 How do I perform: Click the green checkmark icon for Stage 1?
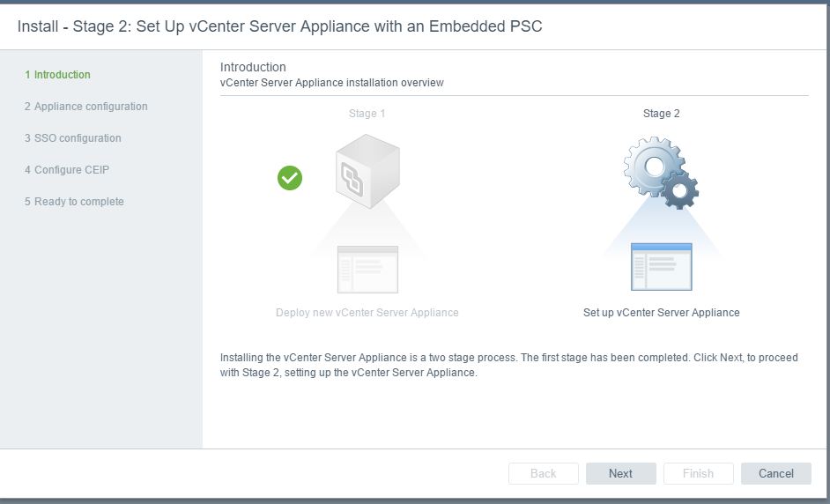[290, 178]
